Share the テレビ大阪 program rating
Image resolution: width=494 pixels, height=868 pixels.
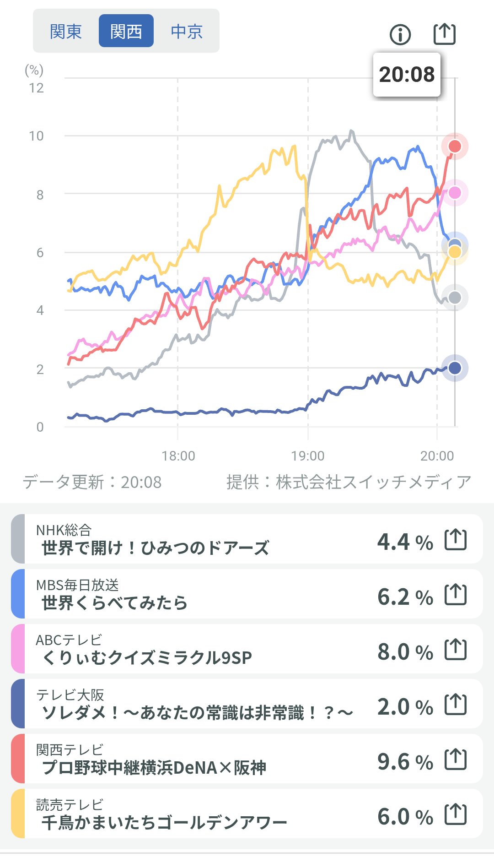coord(456,704)
